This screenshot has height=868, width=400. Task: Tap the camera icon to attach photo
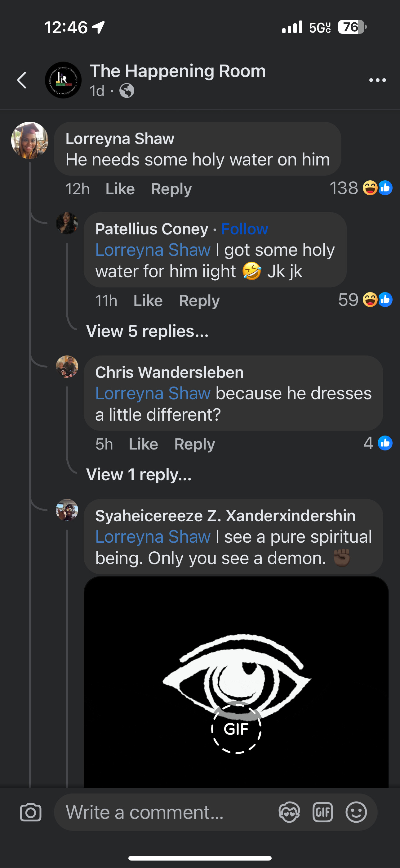pyautogui.click(x=31, y=812)
